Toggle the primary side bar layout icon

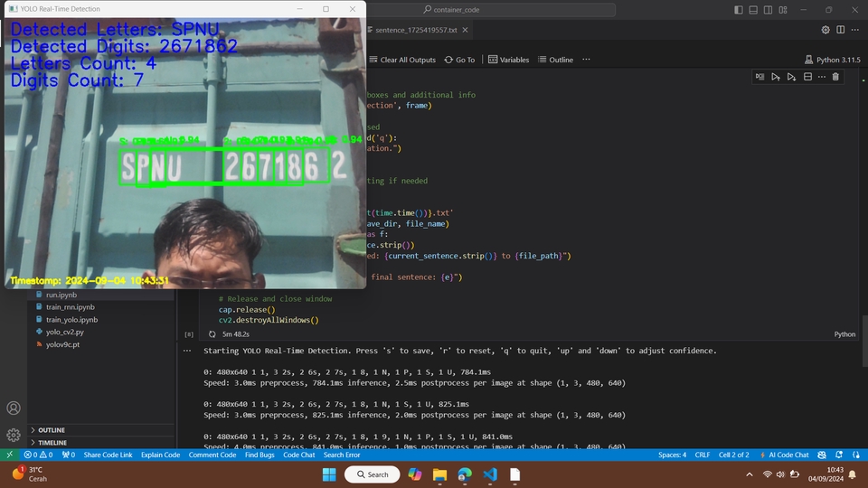[739, 9]
